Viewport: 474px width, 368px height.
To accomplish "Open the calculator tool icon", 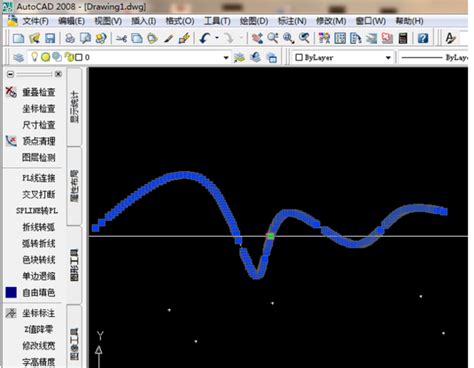I will pyautogui.click(x=403, y=38).
